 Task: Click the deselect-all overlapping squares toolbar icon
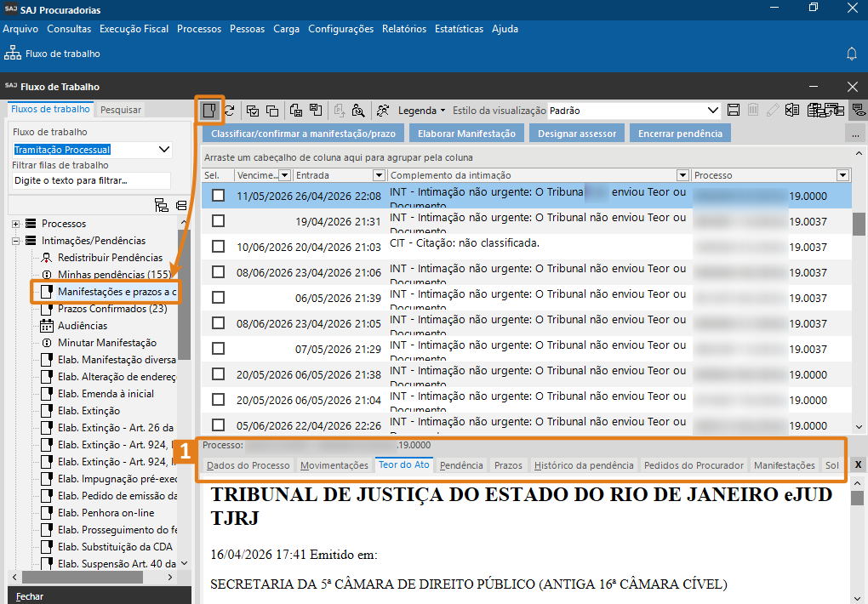(272, 111)
